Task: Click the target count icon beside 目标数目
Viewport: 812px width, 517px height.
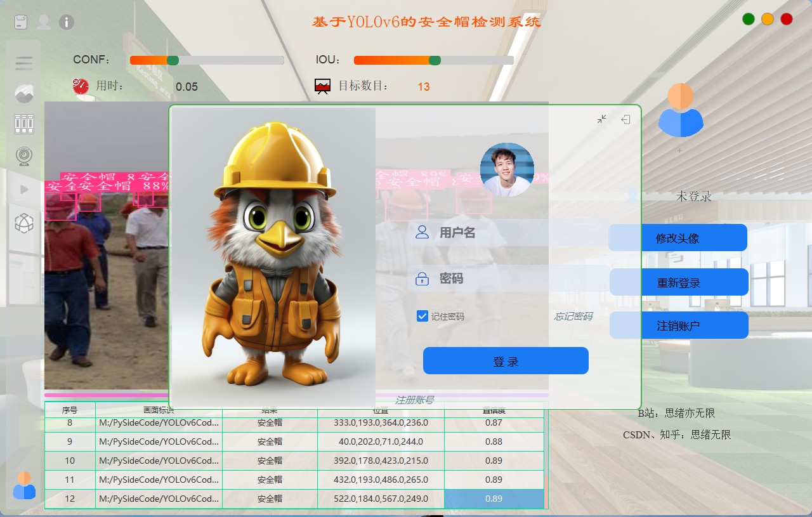Action: click(x=323, y=86)
